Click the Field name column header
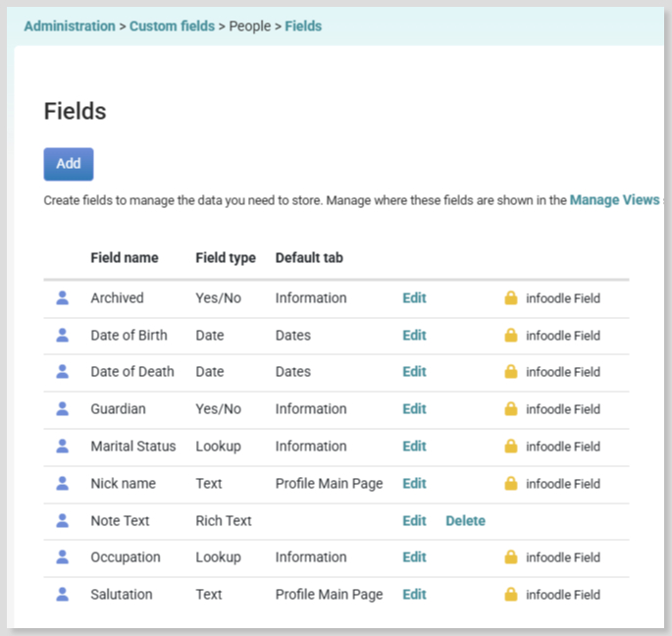 125,258
